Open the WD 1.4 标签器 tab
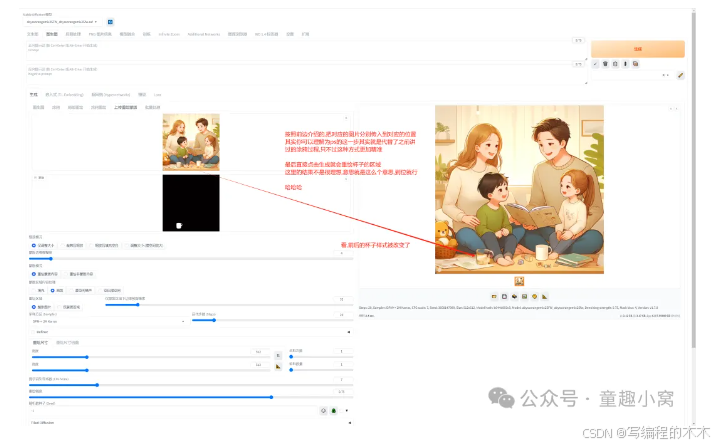Image resolution: width=721 pixels, height=446 pixels. tap(267, 34)
